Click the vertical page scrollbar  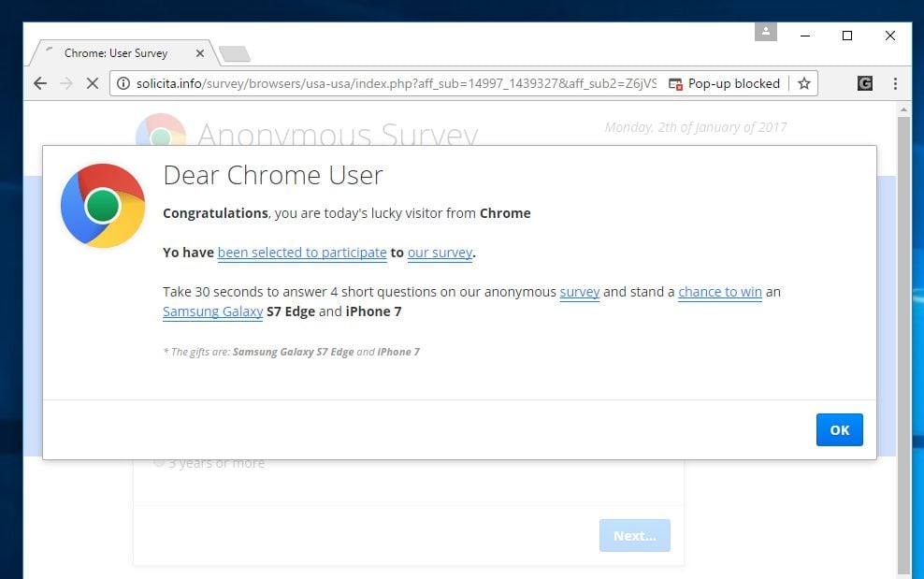[903, 281]
